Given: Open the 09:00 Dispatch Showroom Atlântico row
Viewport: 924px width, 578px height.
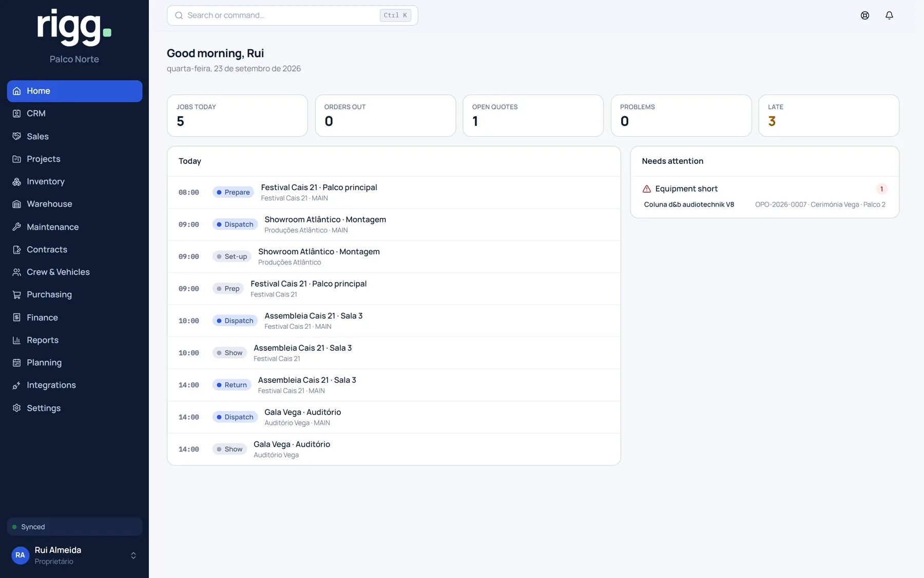Looking at the screenshot, I should [394, 225].
